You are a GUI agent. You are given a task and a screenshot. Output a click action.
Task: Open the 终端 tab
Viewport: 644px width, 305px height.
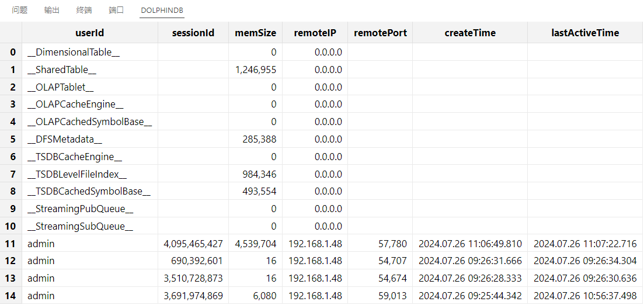click(x=84, y=10)
